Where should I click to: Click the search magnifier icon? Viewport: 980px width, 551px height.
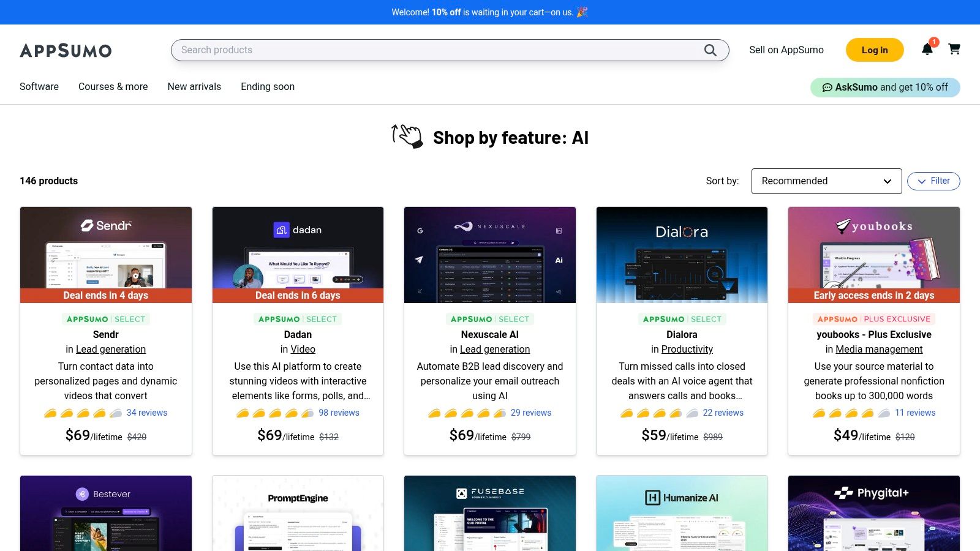[x=710, y=50]
